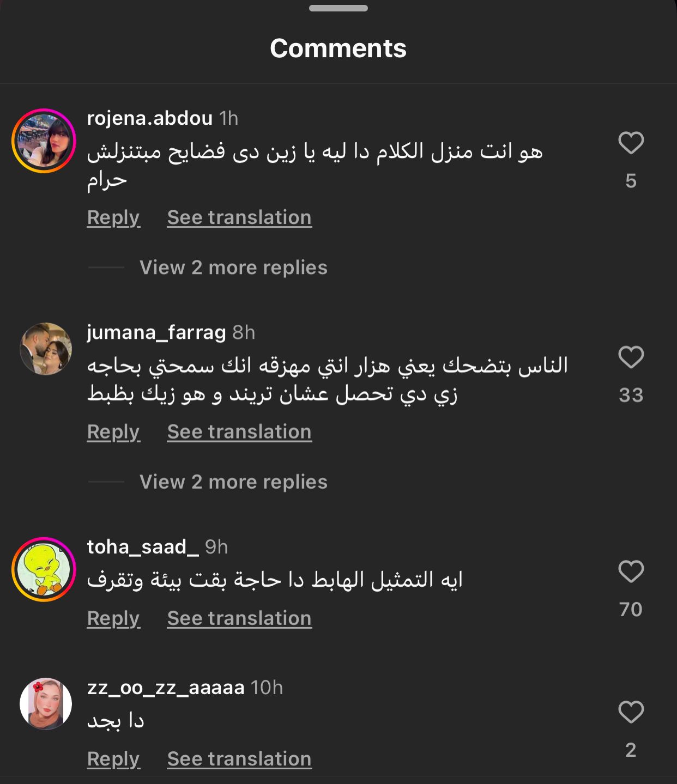Reply to rojena.abdou's comment
This screenshot has height=784, width=677.
(113, 218)
